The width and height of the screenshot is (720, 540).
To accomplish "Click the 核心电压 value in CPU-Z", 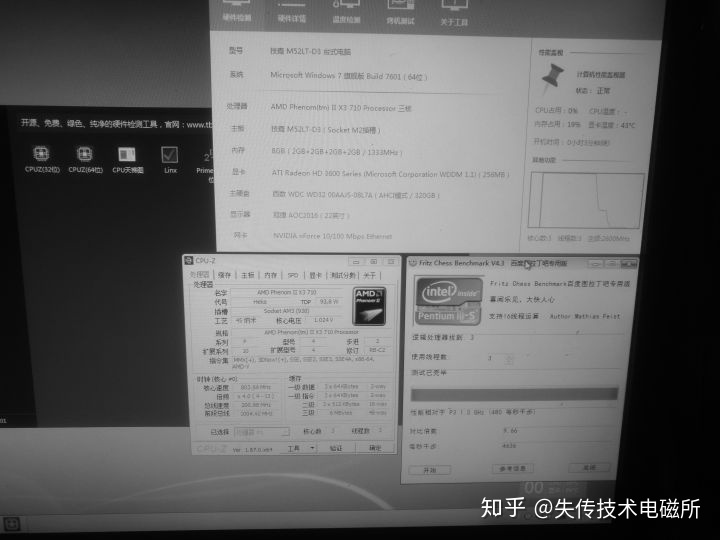I will click(324, 320).
